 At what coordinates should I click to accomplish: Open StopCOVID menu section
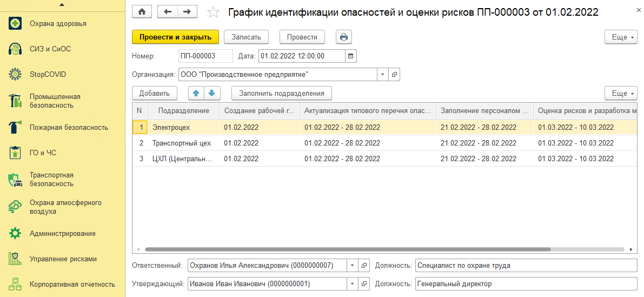48,74
